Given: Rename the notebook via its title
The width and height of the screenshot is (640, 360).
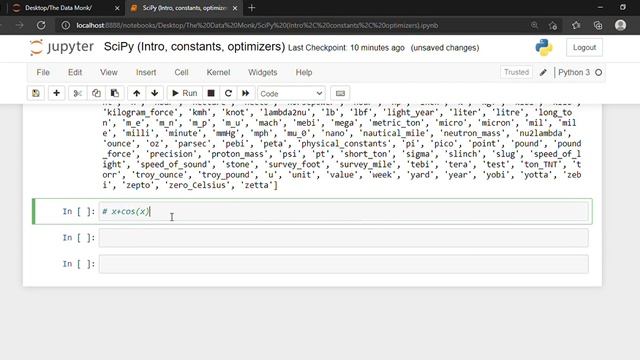Looking at the screenshot, I should [194, 47].
